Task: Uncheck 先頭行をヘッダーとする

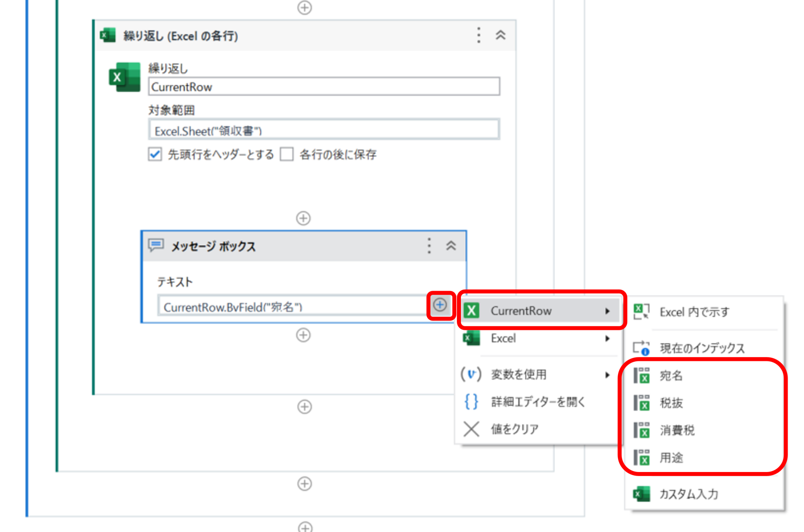Action: (155, 155)
